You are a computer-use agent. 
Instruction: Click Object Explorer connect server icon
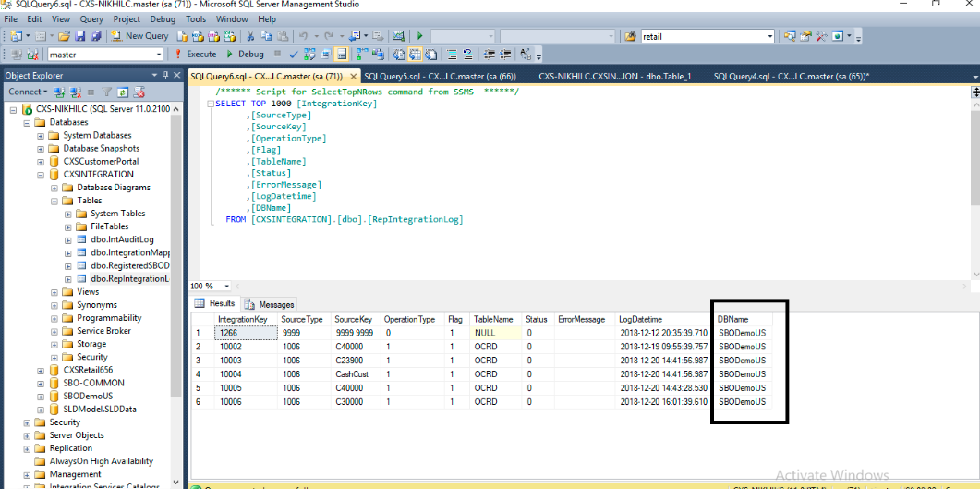(59, 92)
